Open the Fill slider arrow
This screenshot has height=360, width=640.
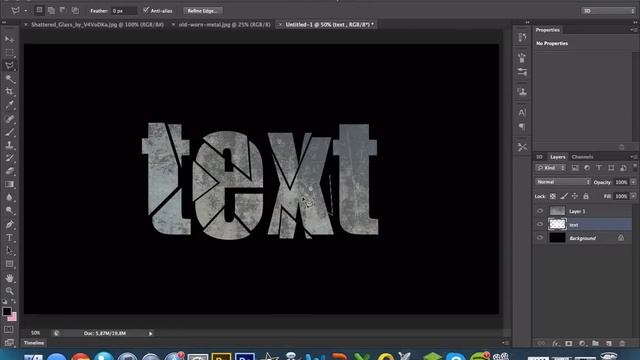[x=633, y=196]
